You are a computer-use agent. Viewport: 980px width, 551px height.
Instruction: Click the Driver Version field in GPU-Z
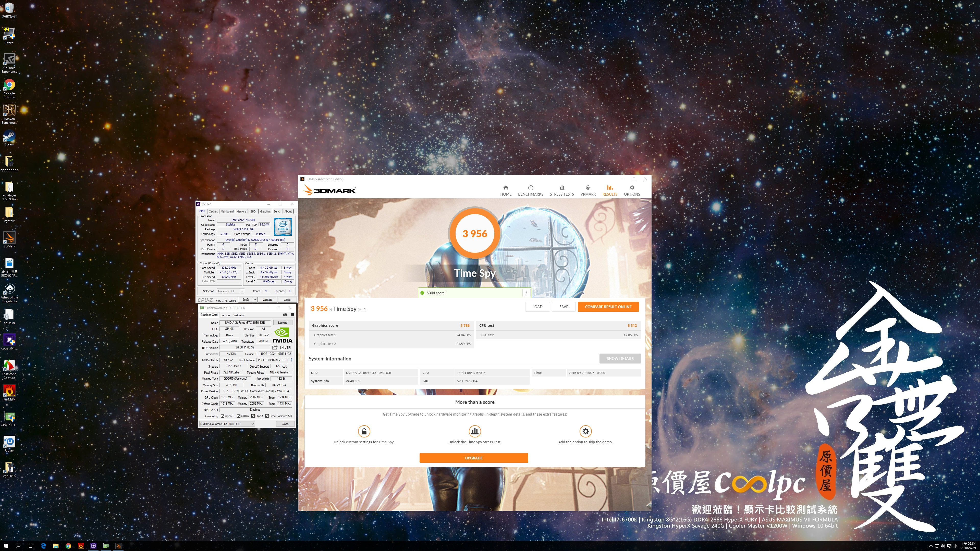pos(256,391)
